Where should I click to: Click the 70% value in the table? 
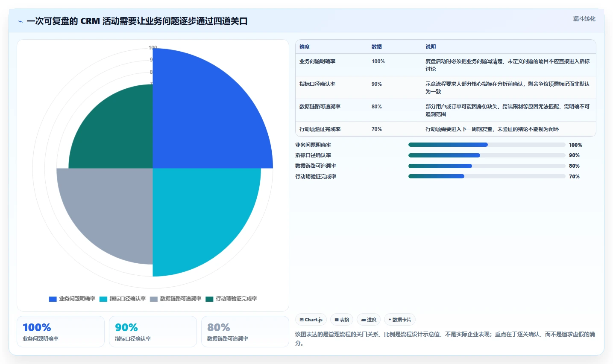[x=376, y=129]
